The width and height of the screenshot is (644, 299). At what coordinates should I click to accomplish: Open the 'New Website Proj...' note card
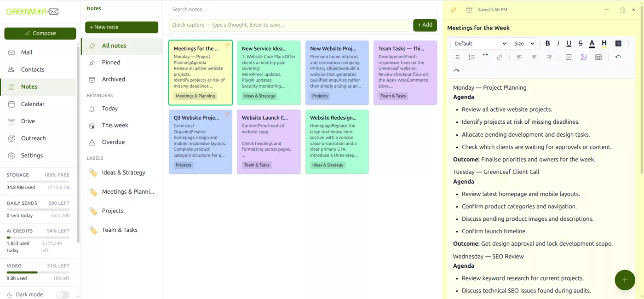[x=337, y=73]
